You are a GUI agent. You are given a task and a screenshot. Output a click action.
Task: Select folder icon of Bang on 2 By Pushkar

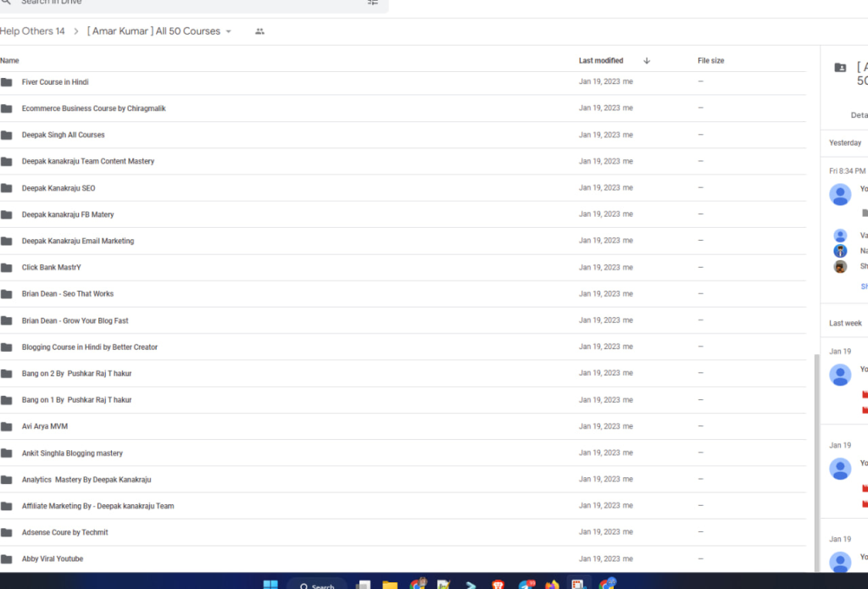pyautogui.click(x=7, y=374)
